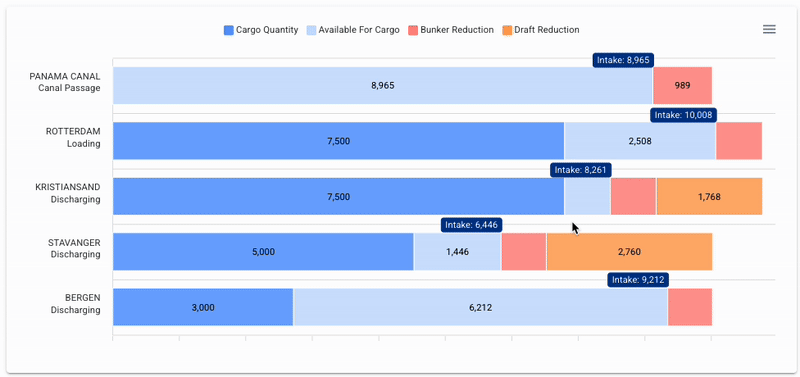
Task: Select Stavanger 2,760 draft reduction bar
Action: (x=629, y=252)
